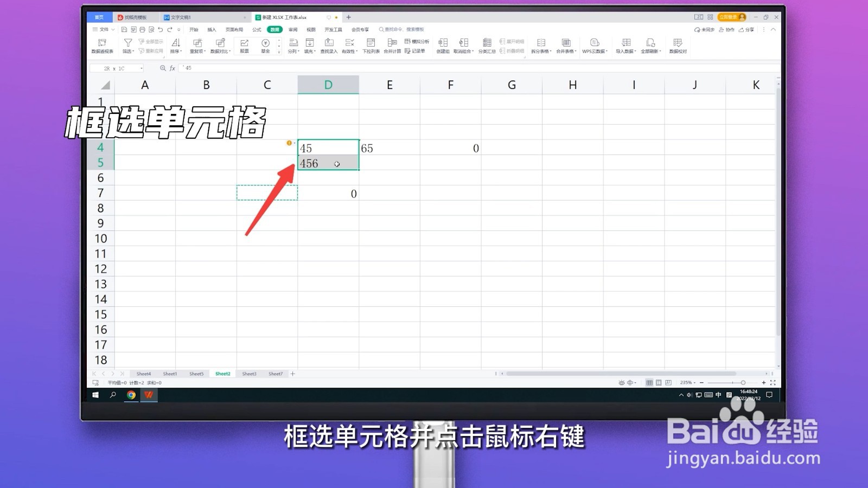Click the 分享 share button
The image size is (868, 488).
point(746,29)
